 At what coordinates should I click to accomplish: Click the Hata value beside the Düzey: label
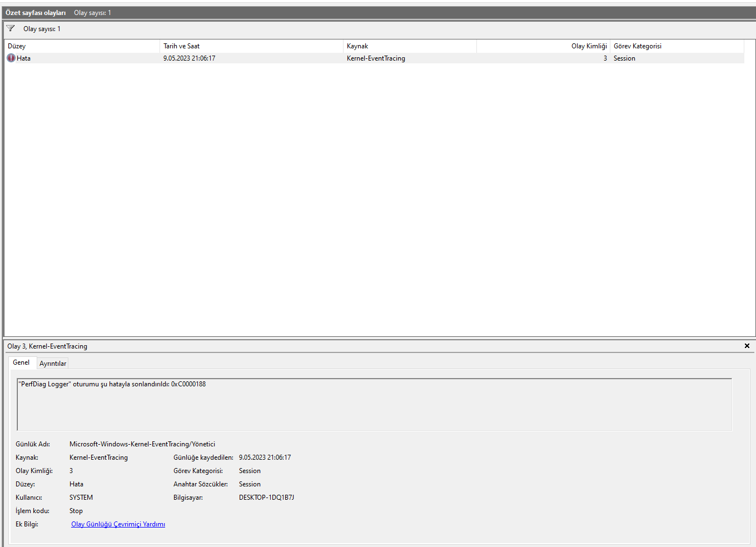pos(76,484)
